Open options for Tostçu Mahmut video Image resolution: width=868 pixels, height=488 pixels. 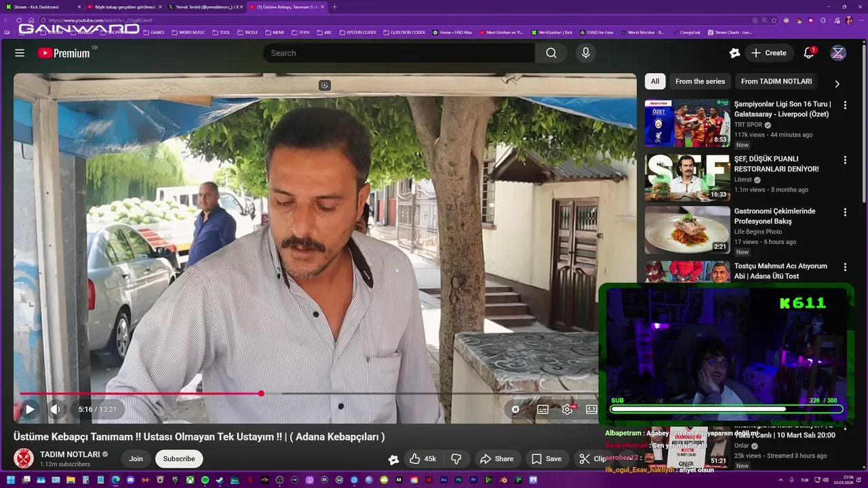(x=845, y=267)
